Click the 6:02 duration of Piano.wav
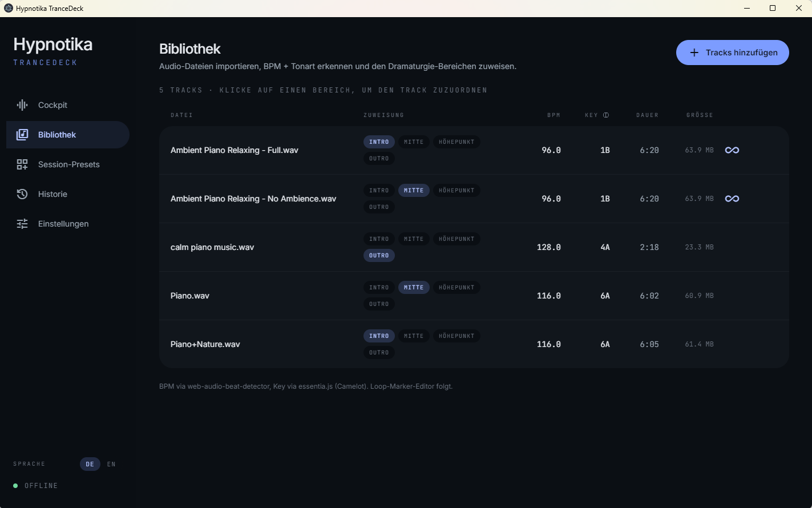 click(x=649, y=296)
